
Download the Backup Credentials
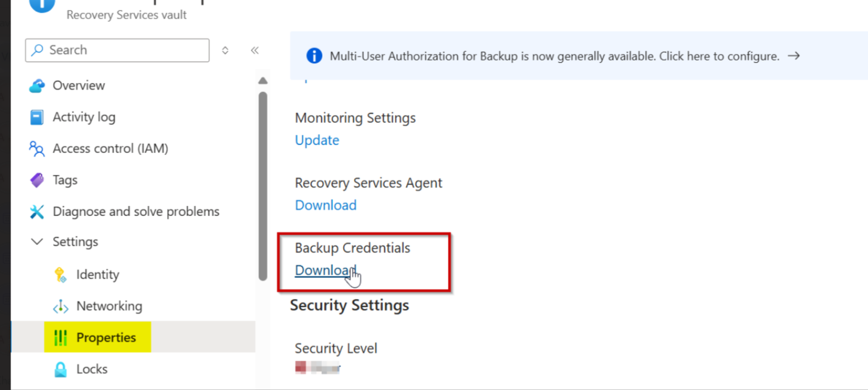point(326,270)
